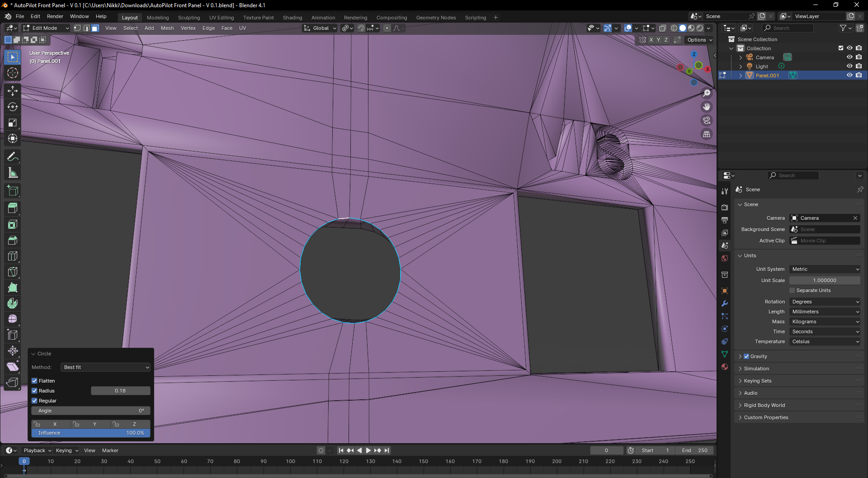868x478 pixels.
Task: Open the viewport Options button
Action: [699, 40]
